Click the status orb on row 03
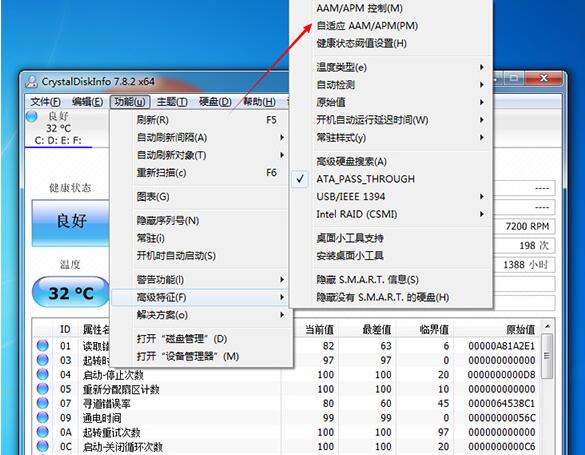Viewport: 585px width, 455px height. [43, 360]
